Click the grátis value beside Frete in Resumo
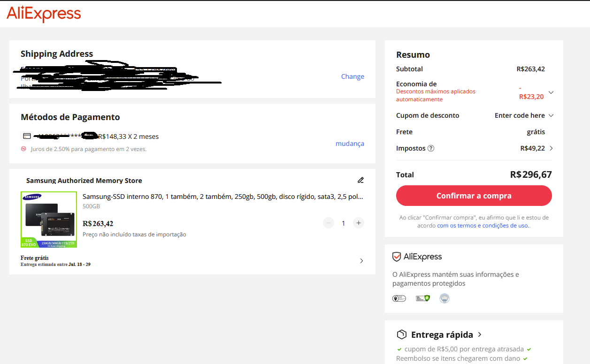Viewport: 590px width, 364px height. (x=536, y=132)
